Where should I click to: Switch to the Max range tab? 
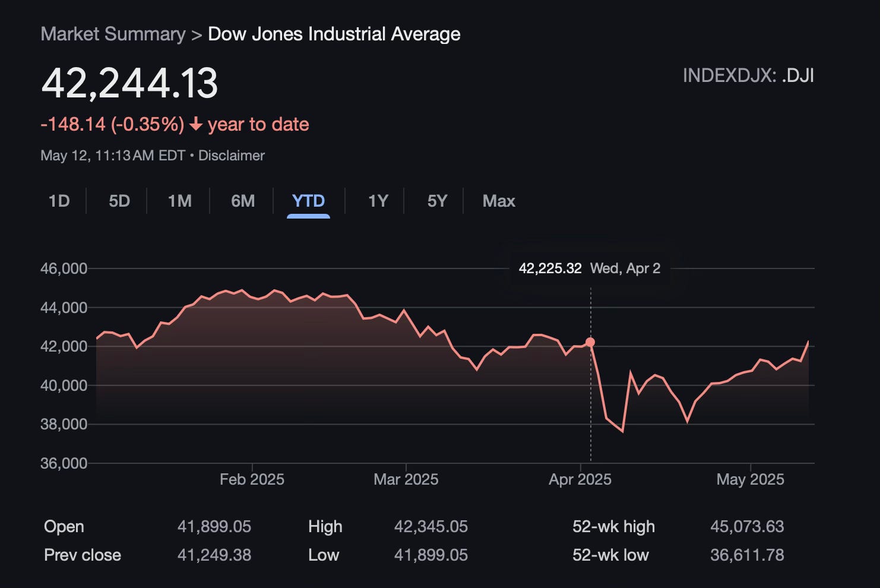(x=499, y=201)
